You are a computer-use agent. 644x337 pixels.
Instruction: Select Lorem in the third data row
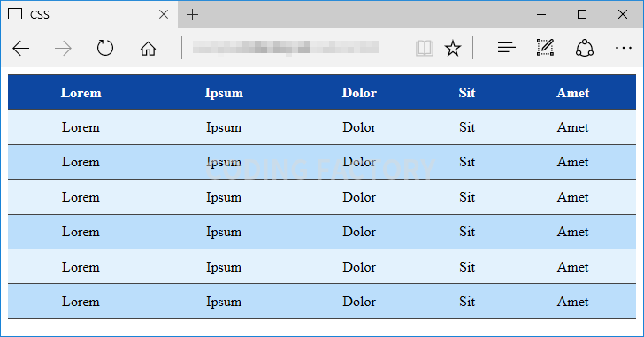[x=80, y=197]
